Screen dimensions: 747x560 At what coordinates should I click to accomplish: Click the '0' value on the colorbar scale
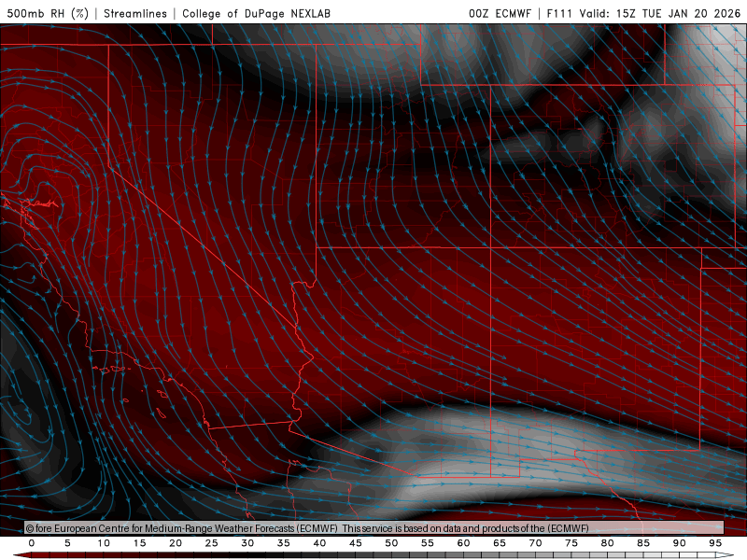point(32,543)
